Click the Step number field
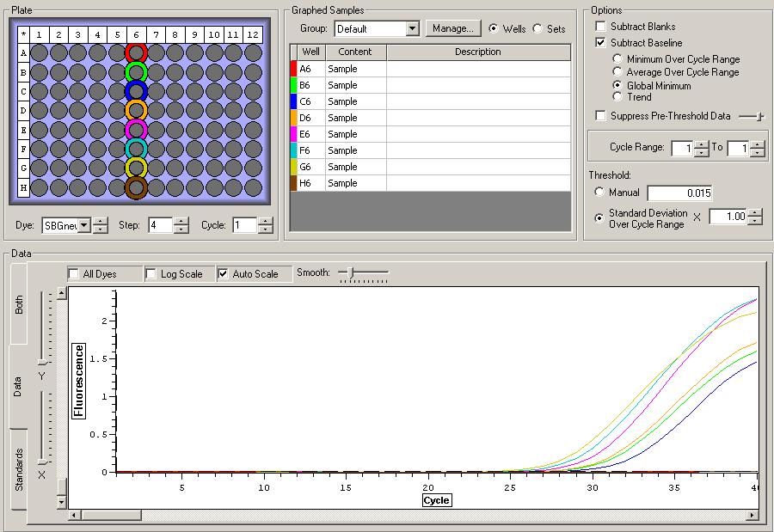 [161, 225]
